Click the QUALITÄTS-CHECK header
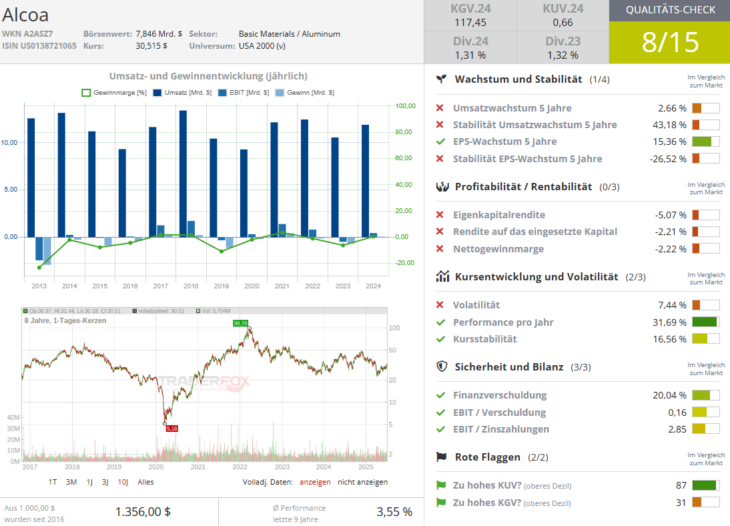 (669, 10)
